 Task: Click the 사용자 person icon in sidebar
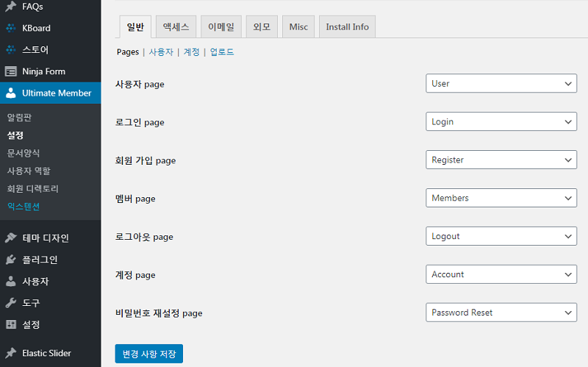pos(11,281)
